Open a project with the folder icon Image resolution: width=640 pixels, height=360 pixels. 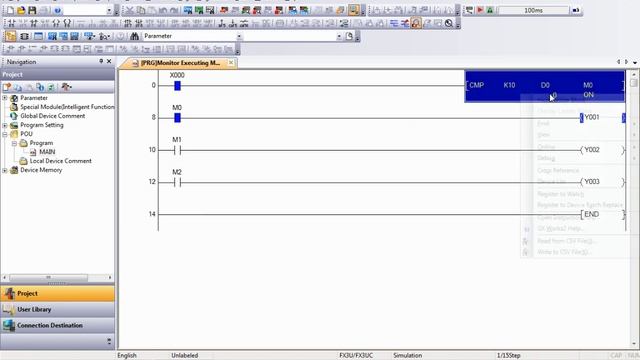21,10
